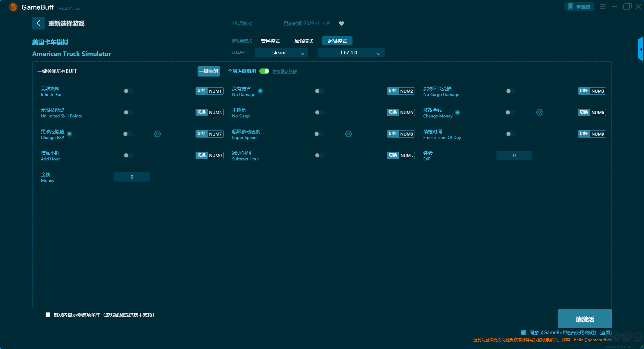The height and width of the screenshot is (349, 644).
Task: Click the star icon beside No Damage
Action: coord(260,91)
